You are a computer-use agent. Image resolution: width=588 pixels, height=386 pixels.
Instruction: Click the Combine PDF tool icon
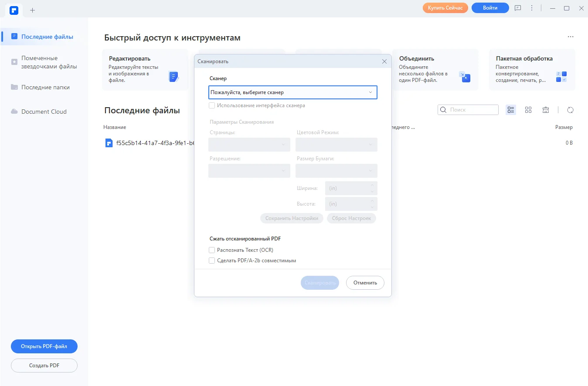(x=465, y=77)
